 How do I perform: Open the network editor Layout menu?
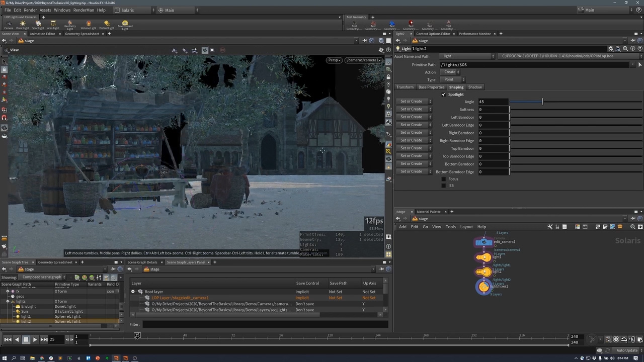pos(466,227)
